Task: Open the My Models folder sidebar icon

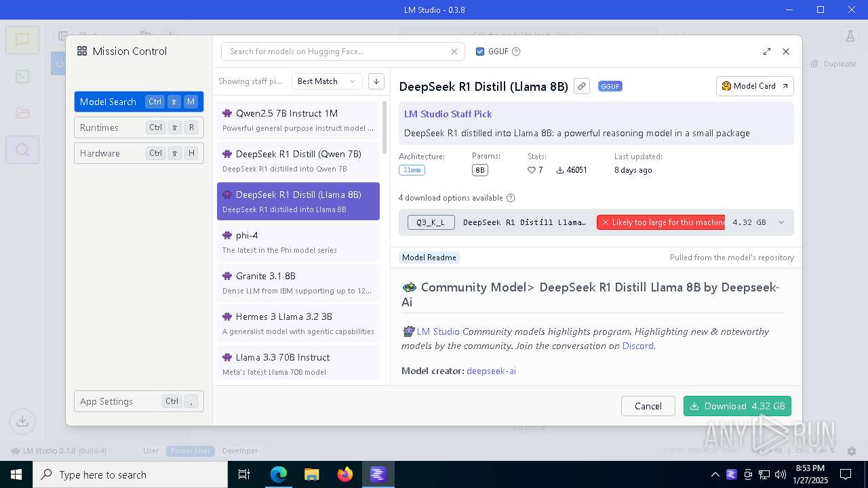Action: [22, 113]
